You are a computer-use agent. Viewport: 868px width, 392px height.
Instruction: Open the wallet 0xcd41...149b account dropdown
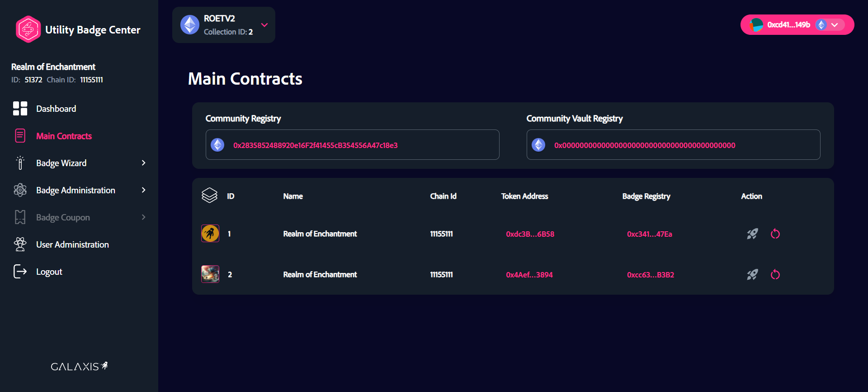click(834, 25)
